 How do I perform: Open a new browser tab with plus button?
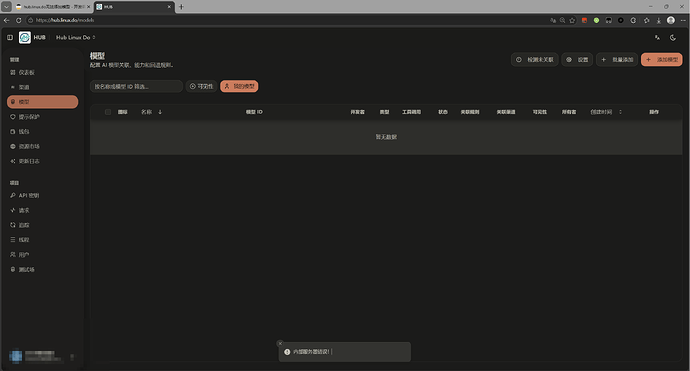click(x=181, y=7)
